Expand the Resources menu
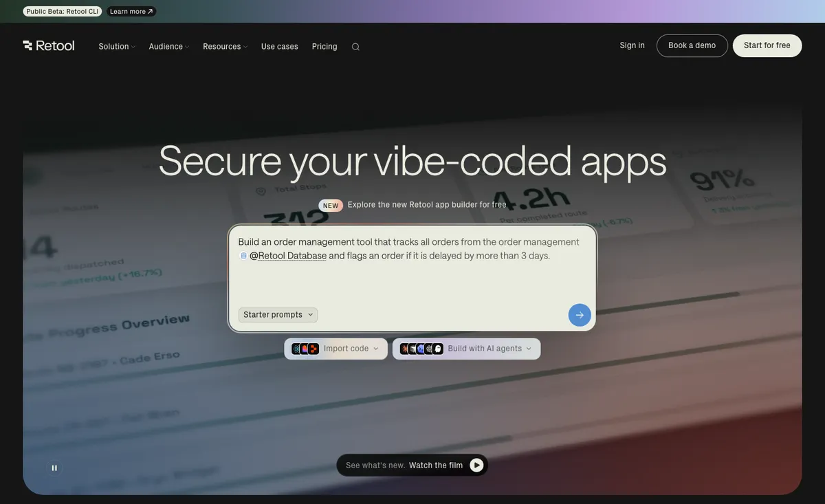Viewport: 825px width, 504px height. click(225, 47)
